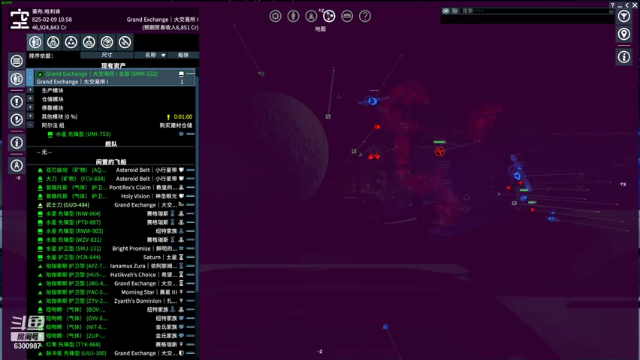Open the right-side info panel icon
The height and width of the screenshot is (360, 640).
tap(624, 57)
